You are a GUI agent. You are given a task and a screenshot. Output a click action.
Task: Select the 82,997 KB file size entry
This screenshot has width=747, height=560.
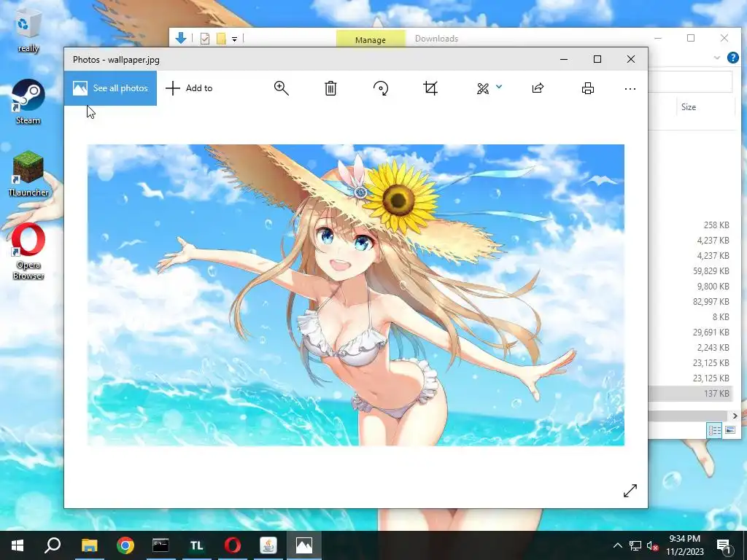(x=711, y=301)
